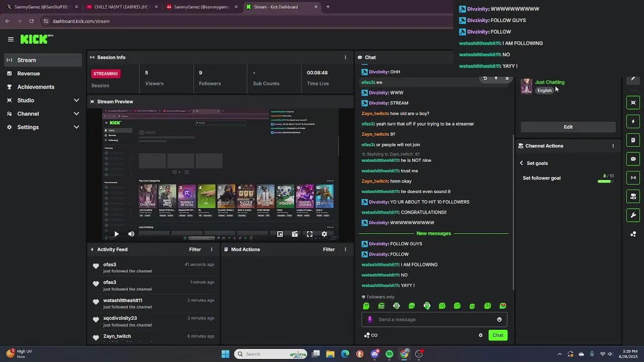Play the stream preview video
The height and width of the screenshot is (362, 644).
tap(116, 234)
